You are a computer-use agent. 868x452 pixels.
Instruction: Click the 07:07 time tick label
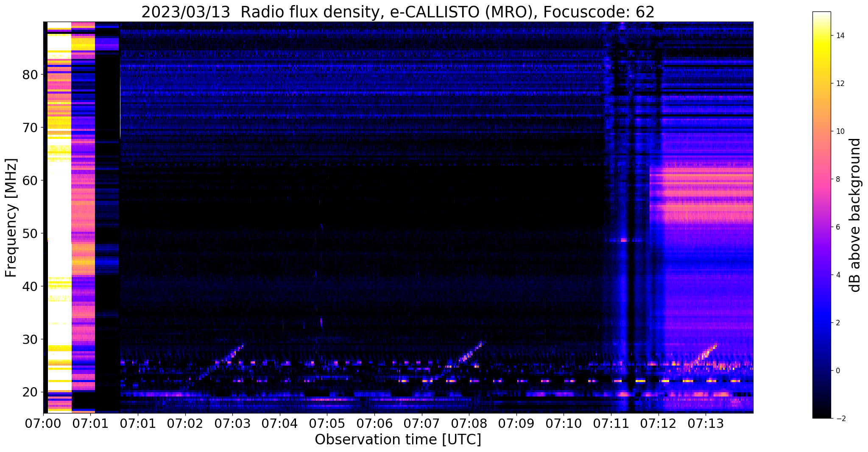[x=421, y=423]
